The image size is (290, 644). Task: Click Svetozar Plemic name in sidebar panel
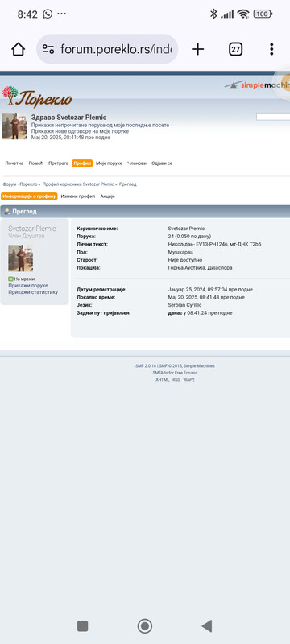pyautogui.click(x=32, y=229)
